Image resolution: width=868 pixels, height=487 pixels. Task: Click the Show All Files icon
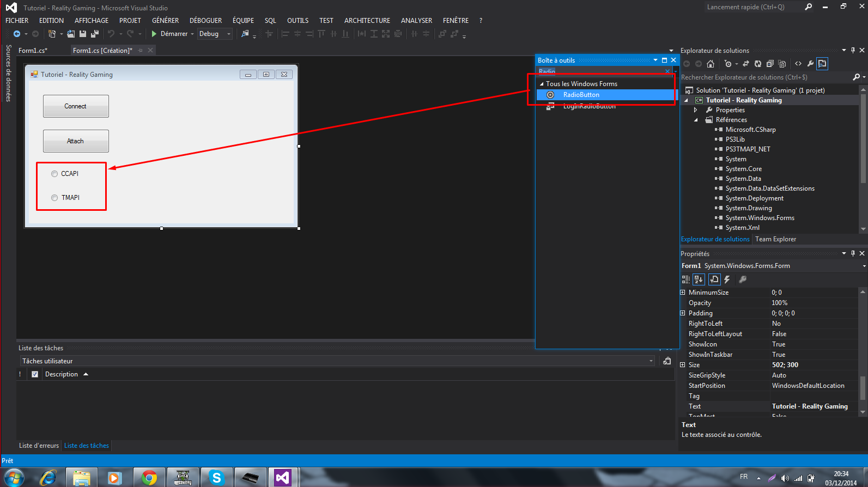tap(782, 64)
